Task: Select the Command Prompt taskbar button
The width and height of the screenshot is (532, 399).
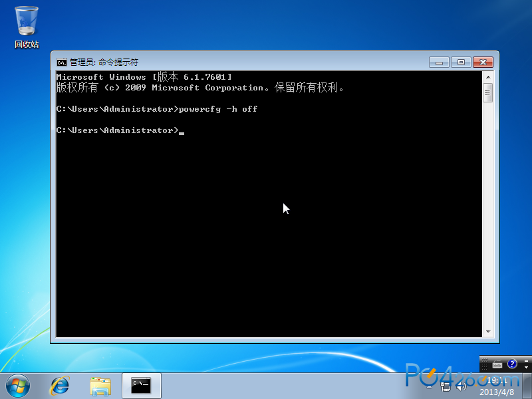Action: click(141, 386)
